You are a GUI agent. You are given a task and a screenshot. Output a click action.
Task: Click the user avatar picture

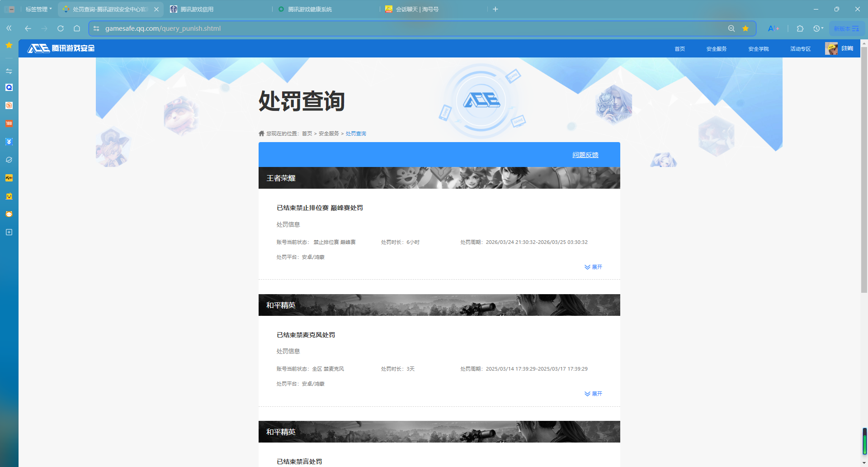831,48
